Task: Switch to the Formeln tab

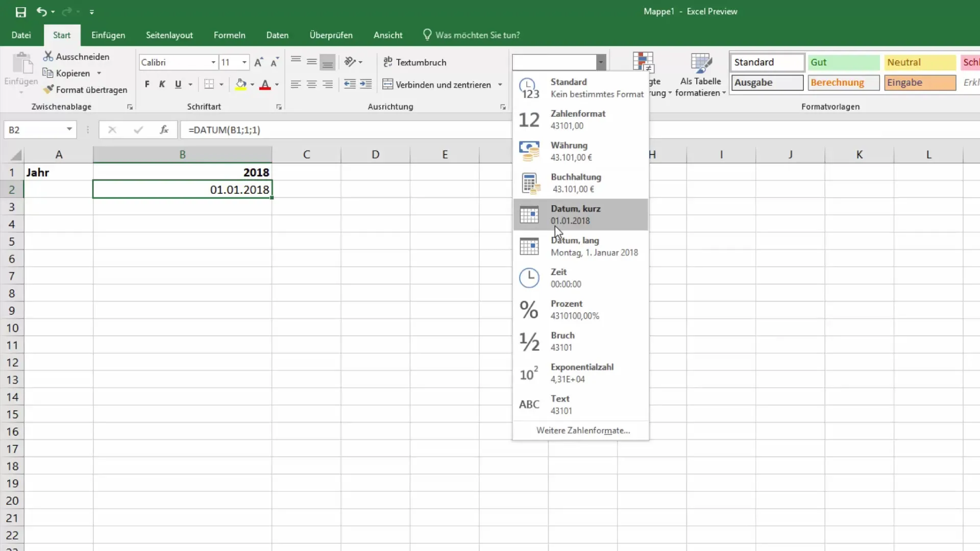Action: tap(230, 35)
